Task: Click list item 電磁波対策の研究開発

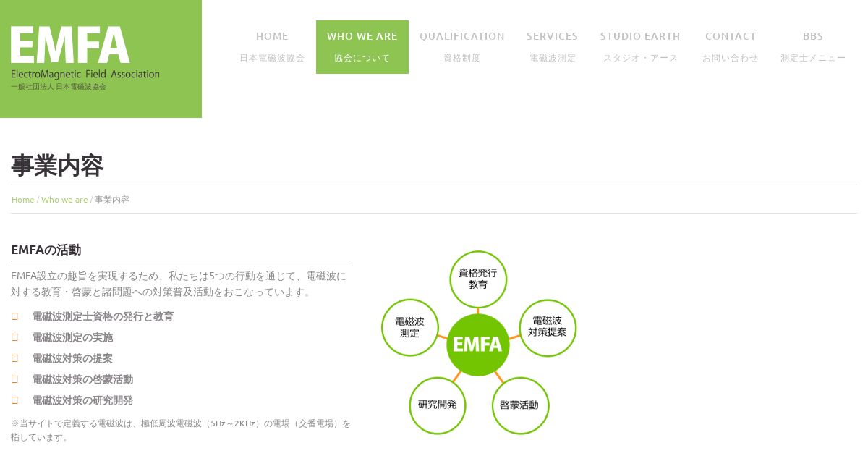Action: (x=82, y=400)
